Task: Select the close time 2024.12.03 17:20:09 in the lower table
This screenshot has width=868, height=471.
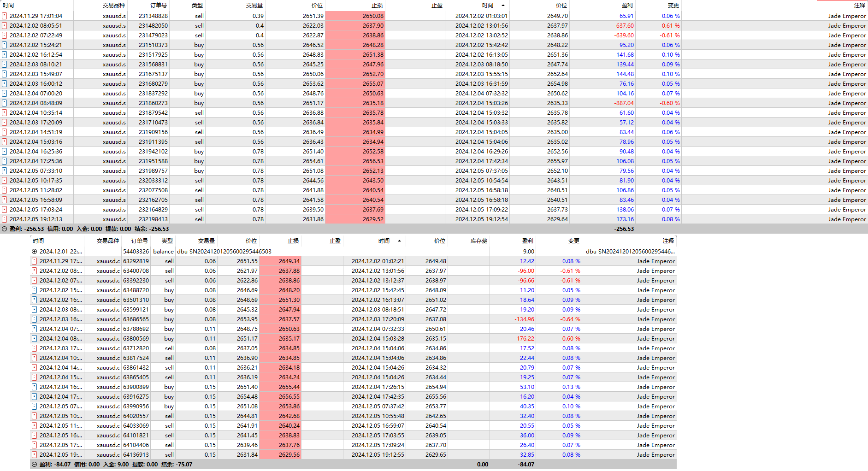Action: pyautogui.click(x=378, y=319)
